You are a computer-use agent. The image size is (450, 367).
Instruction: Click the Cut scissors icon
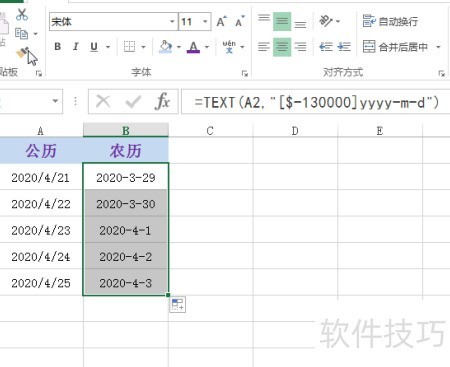(x=22, y=14)
